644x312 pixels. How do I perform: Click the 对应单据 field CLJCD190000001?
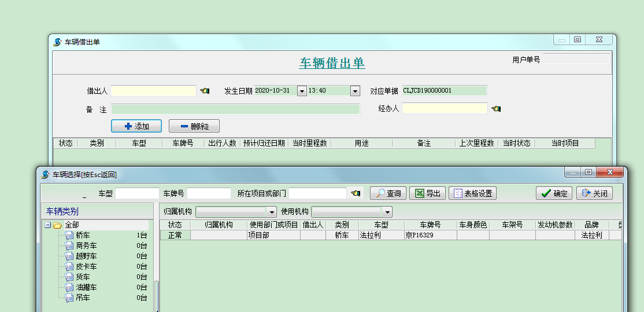(445, 90)
